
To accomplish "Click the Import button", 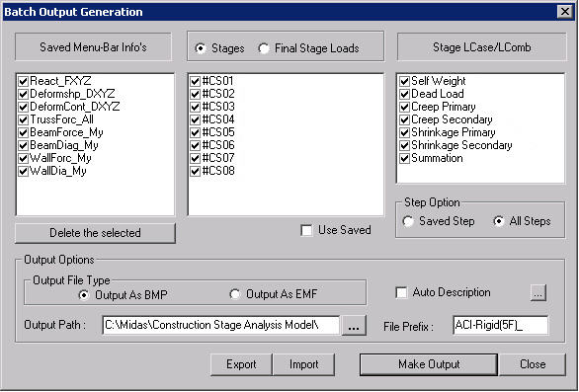I will (303, 364).
